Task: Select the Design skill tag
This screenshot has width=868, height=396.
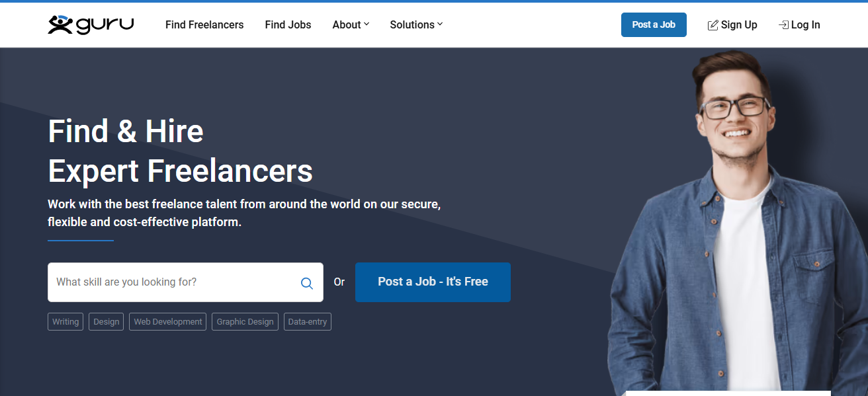Action: (106, 322)
